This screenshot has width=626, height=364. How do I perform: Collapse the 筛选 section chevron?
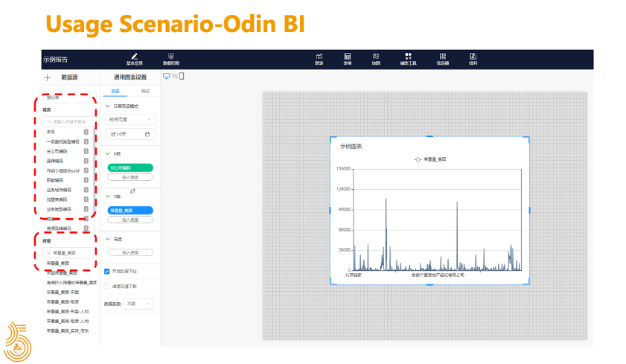(x=107, y=239)
